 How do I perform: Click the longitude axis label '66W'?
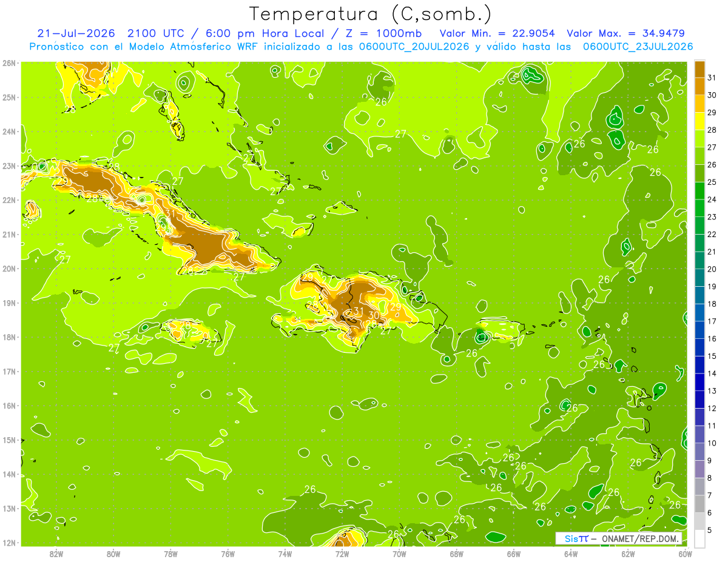click(514, 554)
